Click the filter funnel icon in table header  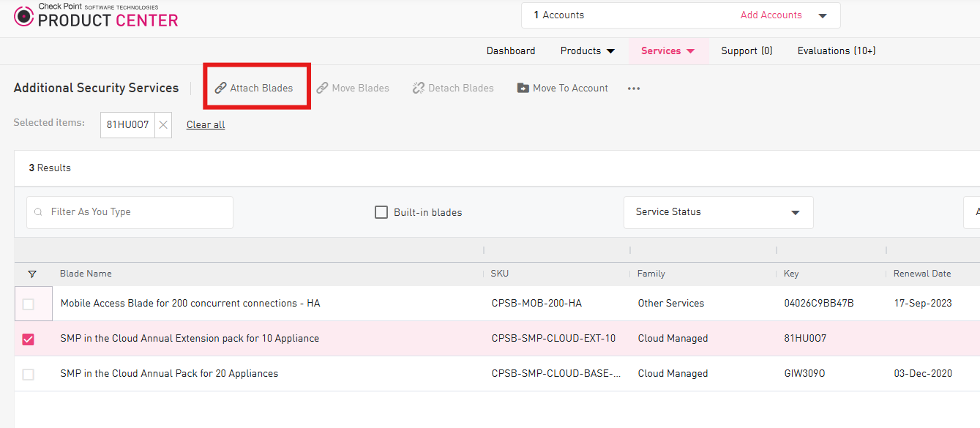32,274
